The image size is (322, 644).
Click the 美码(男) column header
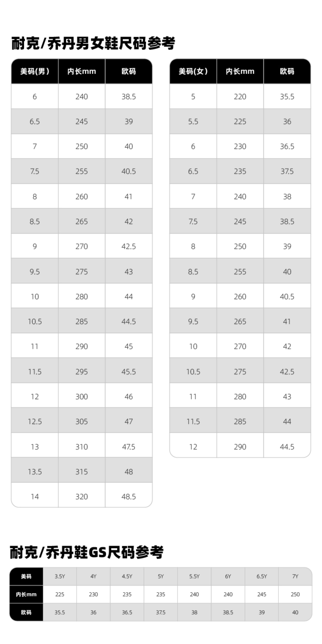[35, 72]
